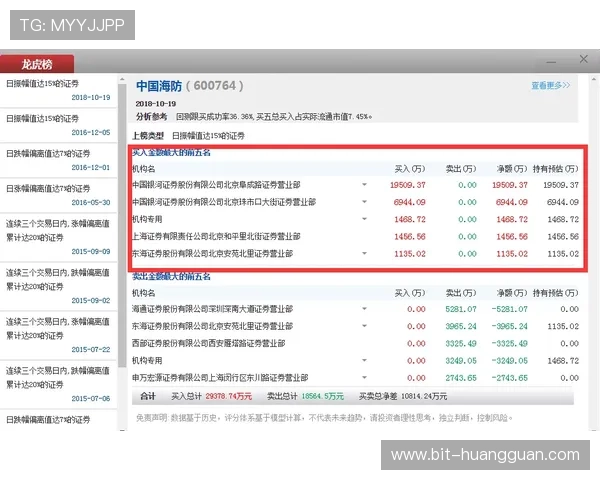Click sell amount 5281.07 in 海通证券 row
Screen dimensions: 600x480
click(x=461, y=309)
